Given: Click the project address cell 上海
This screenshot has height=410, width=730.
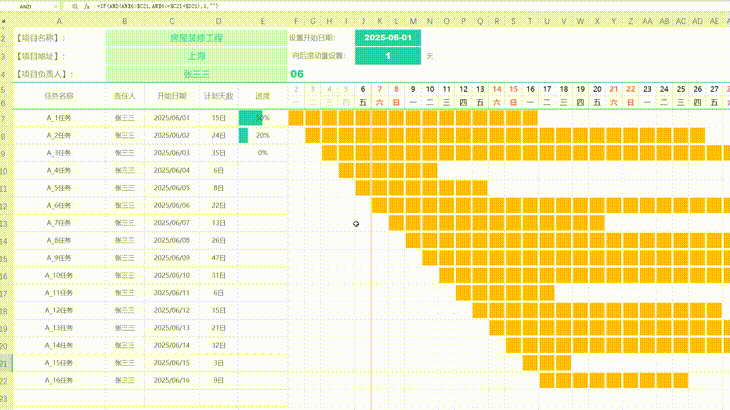Looking at the screenshot, I should (x=196, y=56).
